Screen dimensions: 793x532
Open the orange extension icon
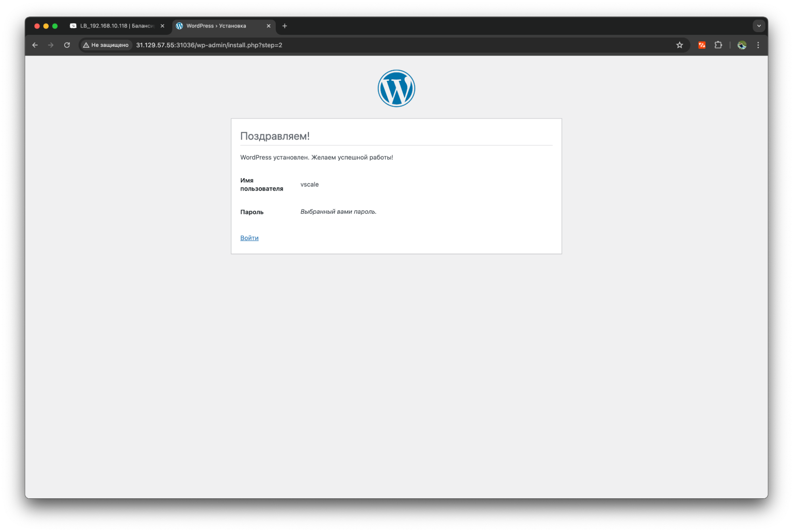pos(701,45)
